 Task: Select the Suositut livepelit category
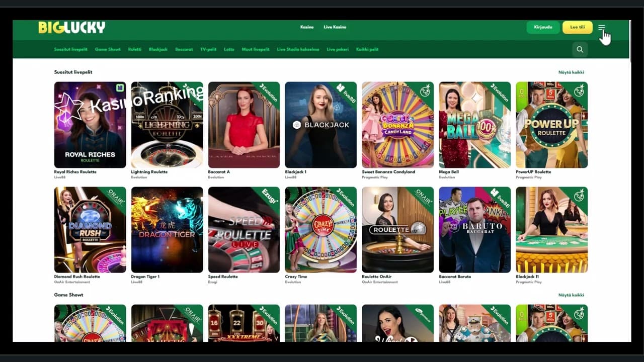(71, 49)
